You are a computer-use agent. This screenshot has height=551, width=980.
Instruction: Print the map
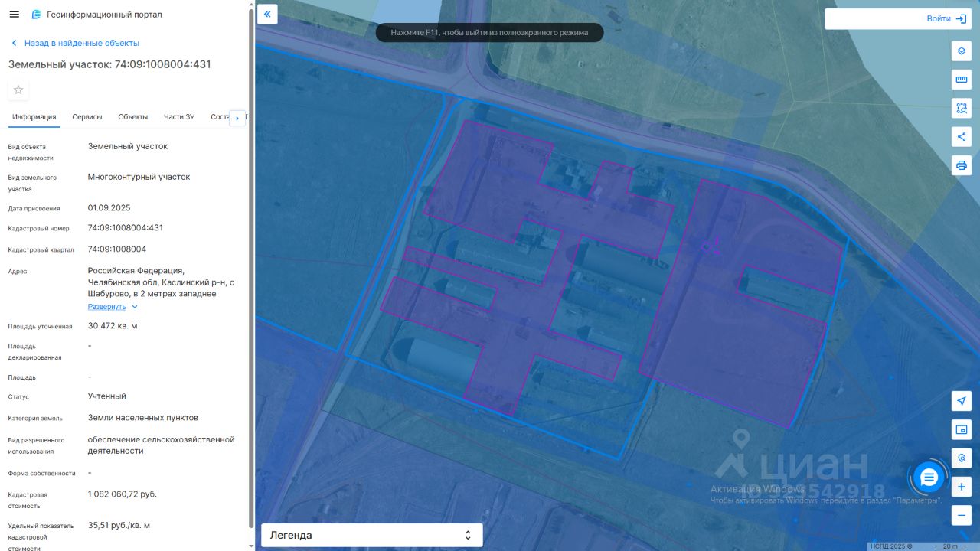[961, 165]
